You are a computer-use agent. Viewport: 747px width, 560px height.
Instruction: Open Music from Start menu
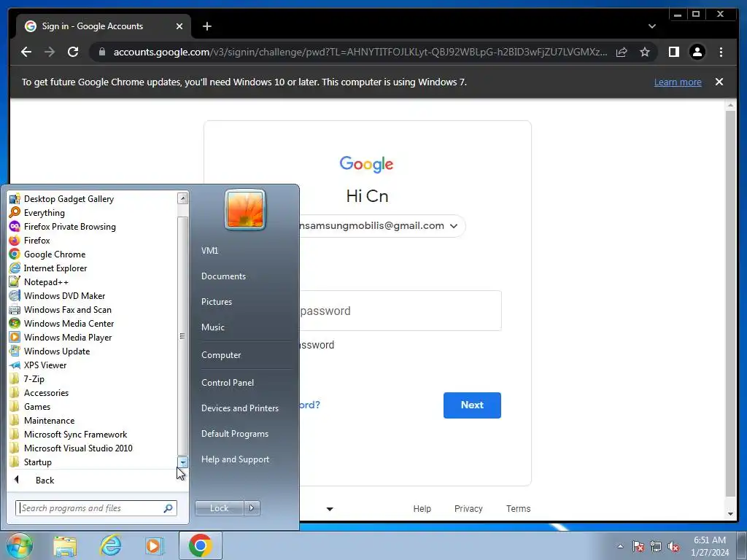point(213,327)
